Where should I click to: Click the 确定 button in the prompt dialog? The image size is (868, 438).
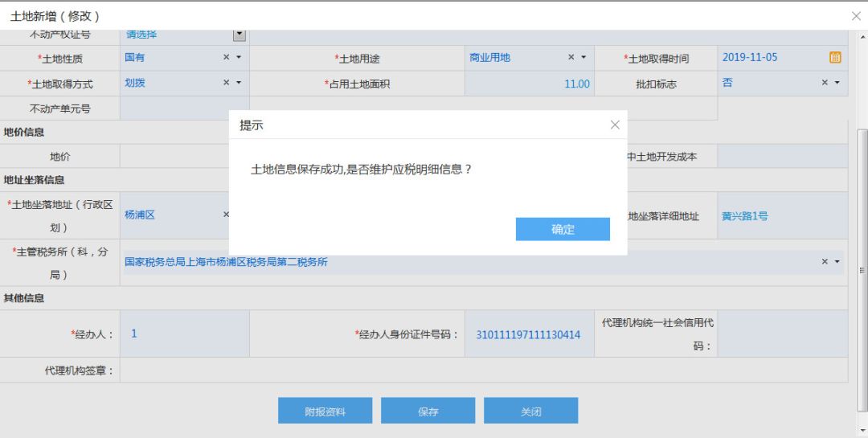(x=563, y=229)
